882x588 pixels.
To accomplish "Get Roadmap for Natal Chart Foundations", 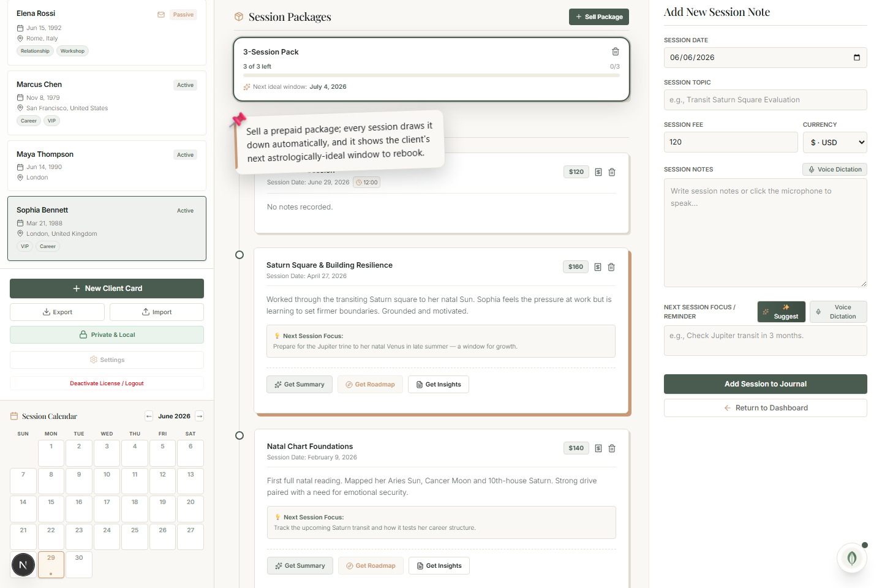I will click(x=371, y=566).
